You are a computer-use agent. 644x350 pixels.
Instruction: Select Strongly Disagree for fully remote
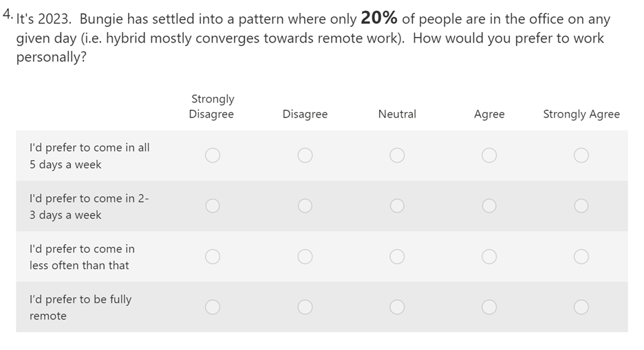[x=213, y=307]
